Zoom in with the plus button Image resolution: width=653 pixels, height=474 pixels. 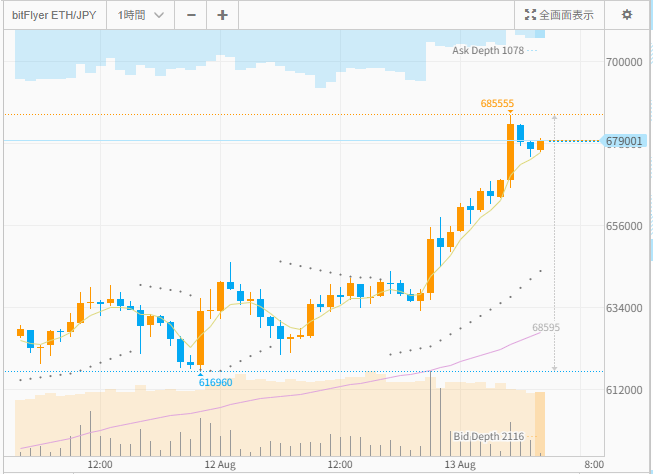pos(222,15)
